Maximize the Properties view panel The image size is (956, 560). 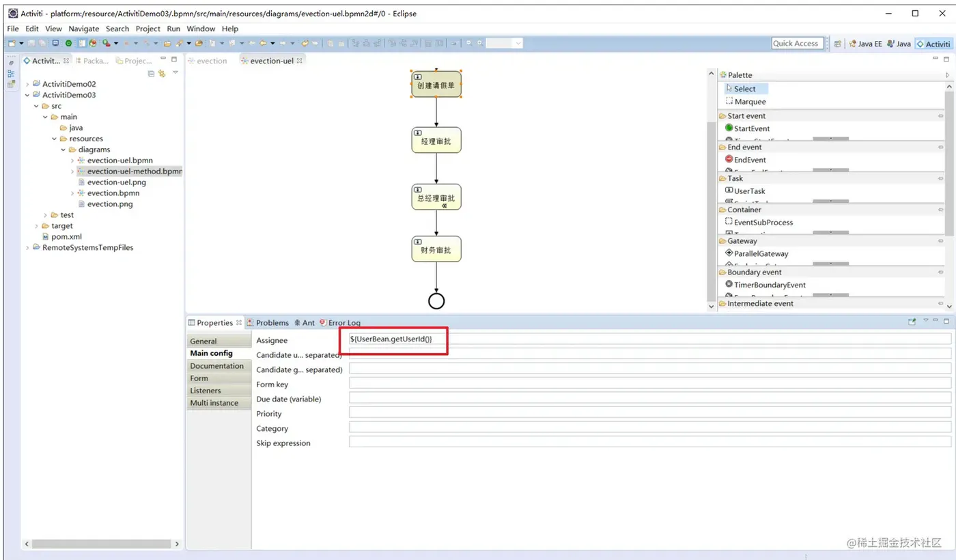coord(946,321)
